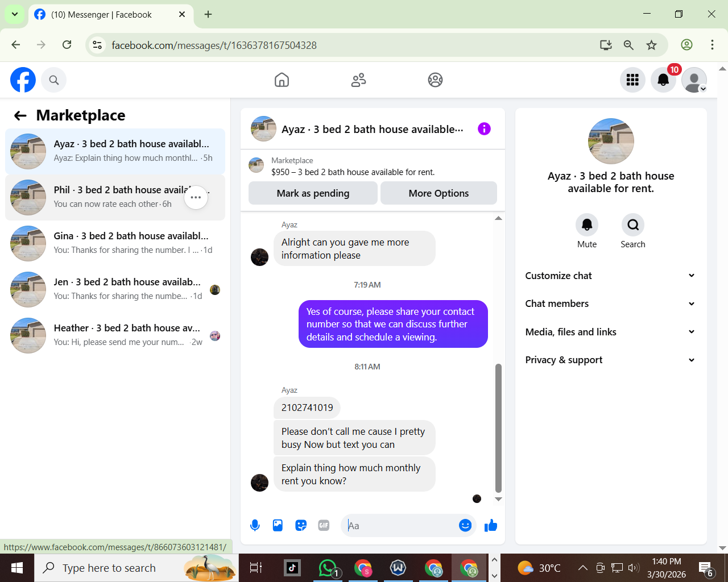
Task: Send a voice clip with microphone icon
Action: tap(255, 526)
